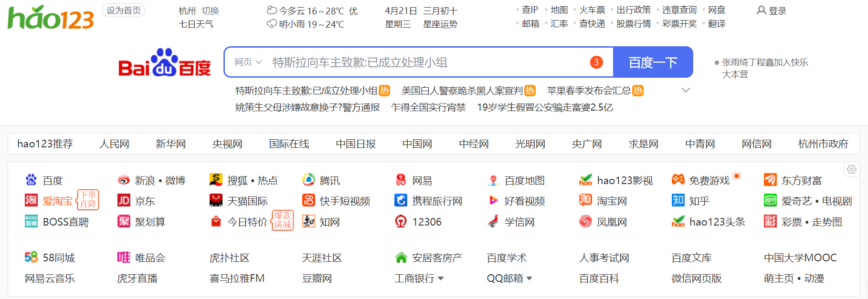Click the 京东 JD icon
This screenshot has width=868, height=299.
click(x=124, y=200)
